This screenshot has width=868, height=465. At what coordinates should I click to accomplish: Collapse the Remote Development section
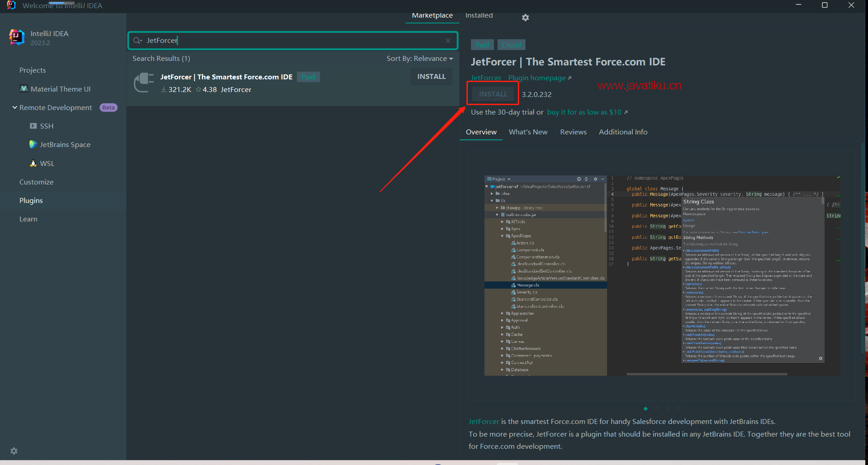(x=15, y=107)
